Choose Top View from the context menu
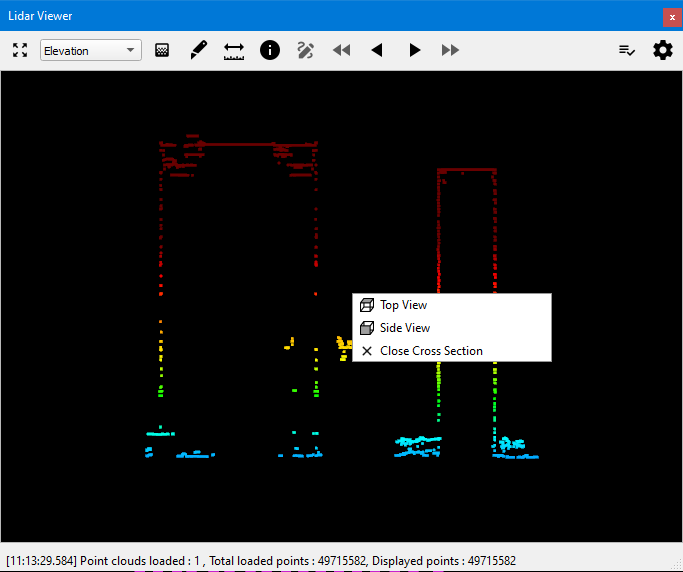 coord(403,305)
